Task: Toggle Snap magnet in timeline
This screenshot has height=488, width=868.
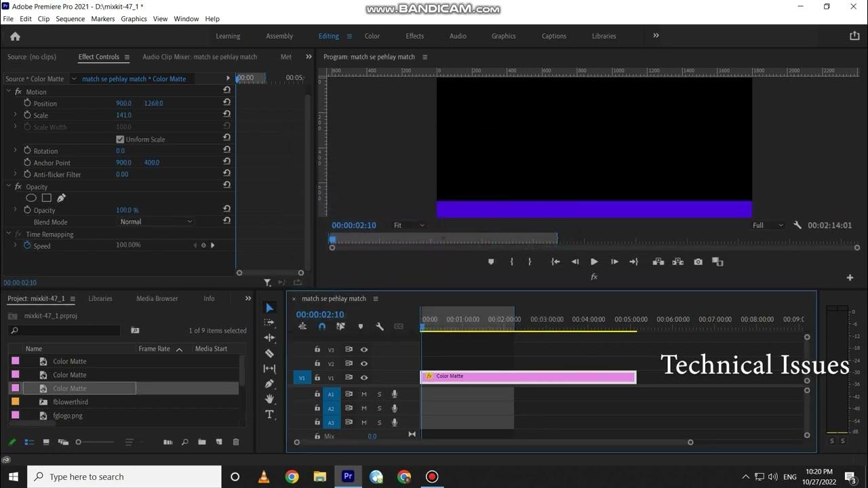Action: (x=322, y=327)
